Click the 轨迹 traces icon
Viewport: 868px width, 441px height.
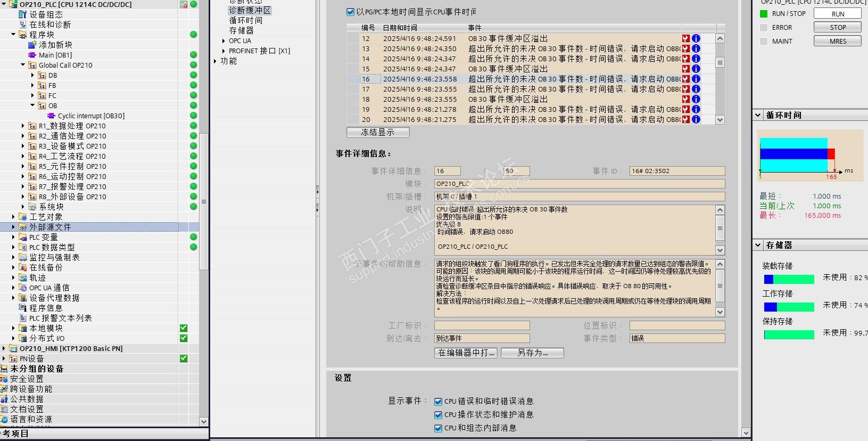tap(23, 277)
